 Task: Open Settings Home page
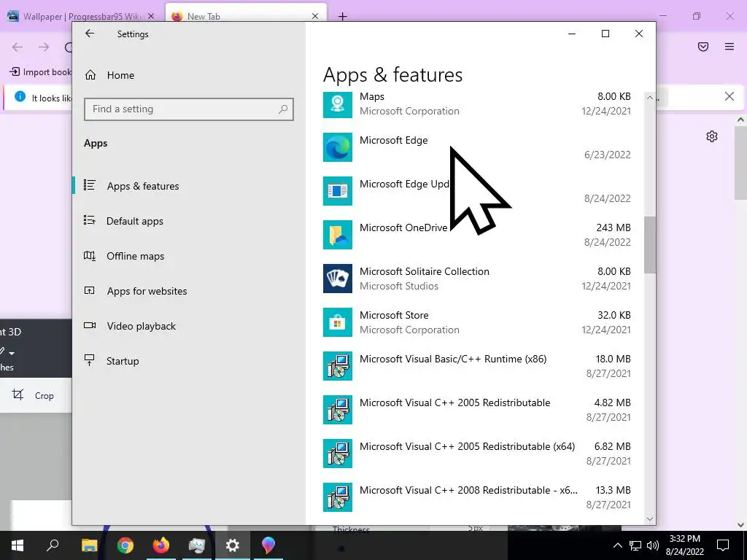[x=109, y=75]
